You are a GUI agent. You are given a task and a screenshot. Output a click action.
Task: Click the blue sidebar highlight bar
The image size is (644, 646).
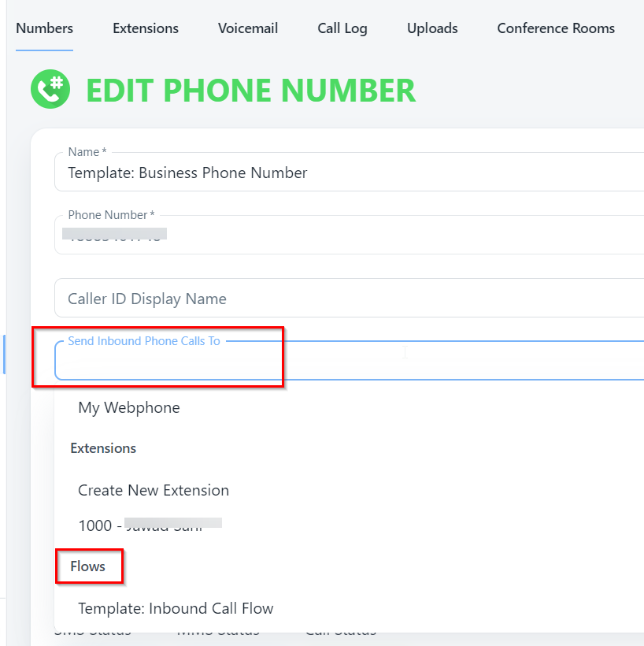point(4,355)
